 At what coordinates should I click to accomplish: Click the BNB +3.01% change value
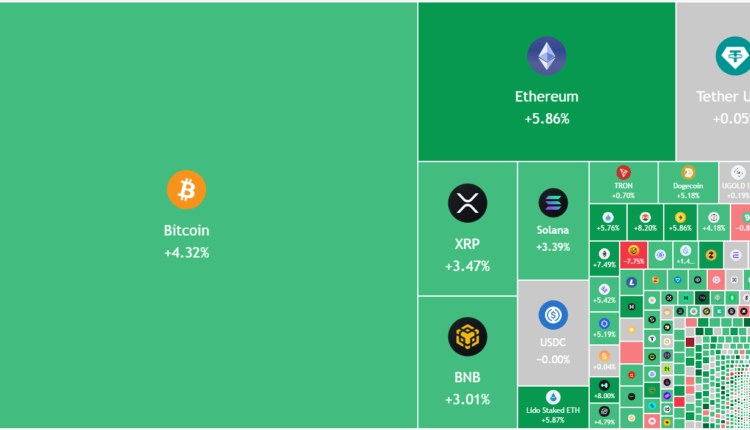[x=467, y=400]
